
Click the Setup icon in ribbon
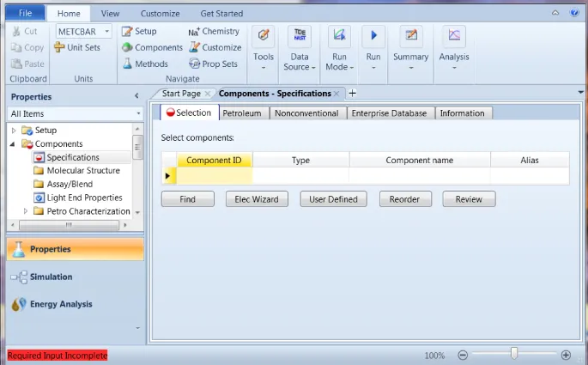[x=127, y=31]
